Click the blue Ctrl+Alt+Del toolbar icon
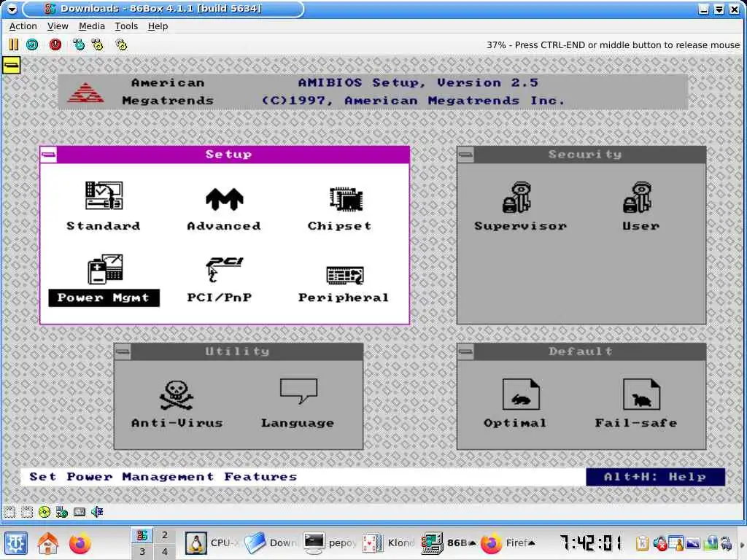 [x=79, y=44]
